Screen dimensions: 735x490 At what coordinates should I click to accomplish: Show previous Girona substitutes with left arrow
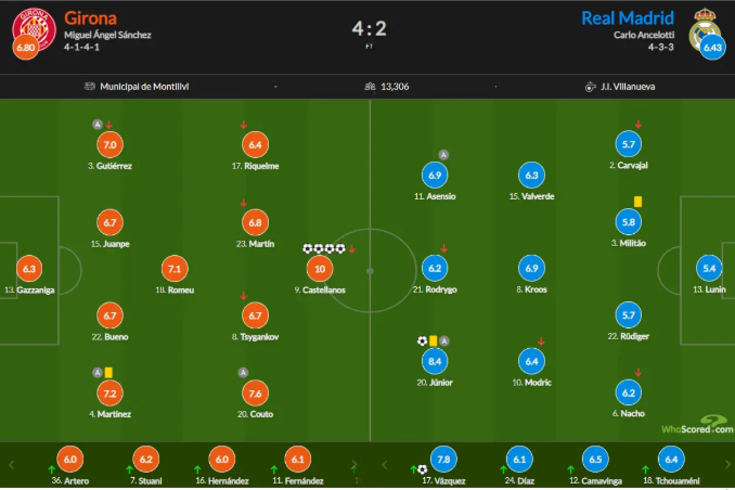[11, 465]
